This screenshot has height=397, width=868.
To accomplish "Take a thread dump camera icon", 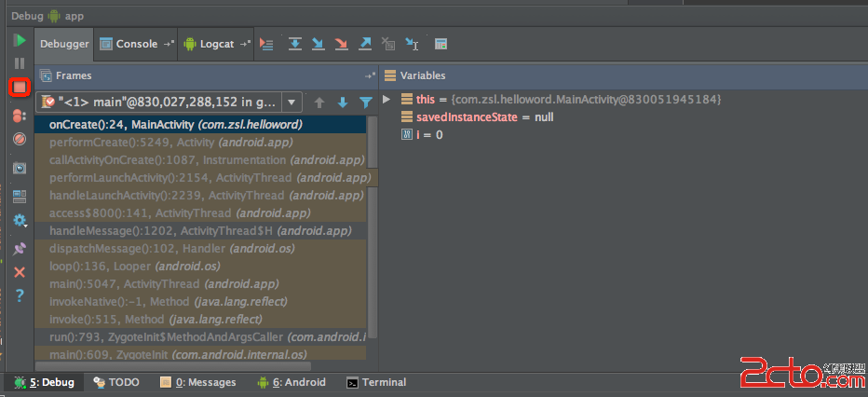I will pos(20,168).
